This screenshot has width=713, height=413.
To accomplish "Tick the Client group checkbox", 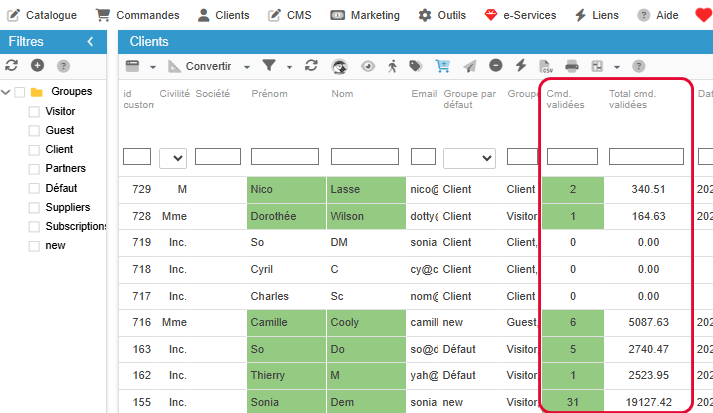I will point(34,150).
